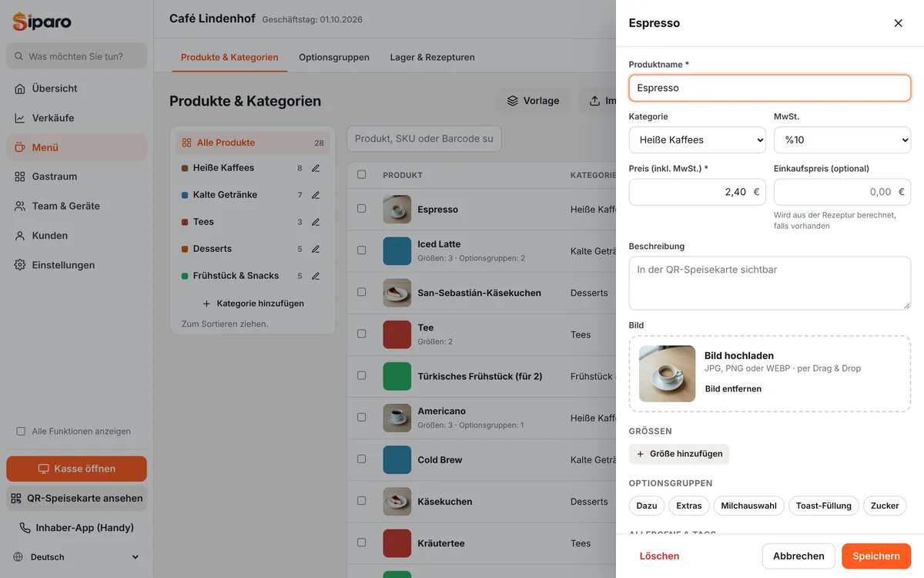The height and width of the screenshot is (578, 924).
Task: Click the phone icon for Inhaber-App
Action: 25,528
